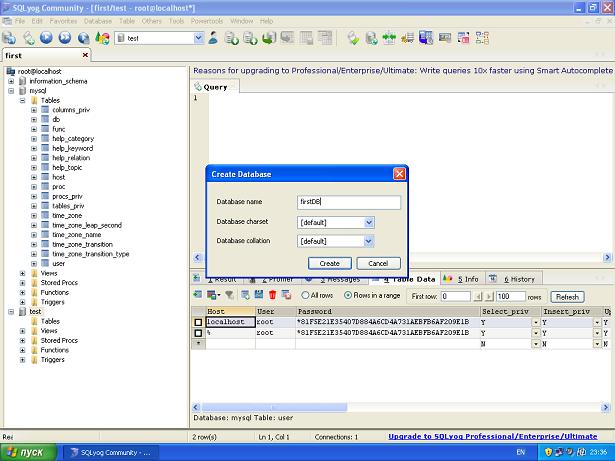Screen dimensions: 615x461
Task: Click the network tray icon in system tray
Action: 559,452
